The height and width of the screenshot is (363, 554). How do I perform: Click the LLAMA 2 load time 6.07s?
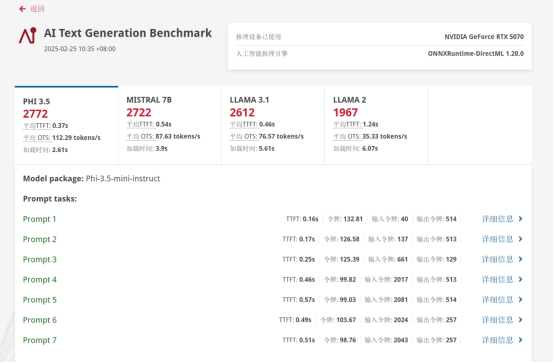(x=370, y=149)
